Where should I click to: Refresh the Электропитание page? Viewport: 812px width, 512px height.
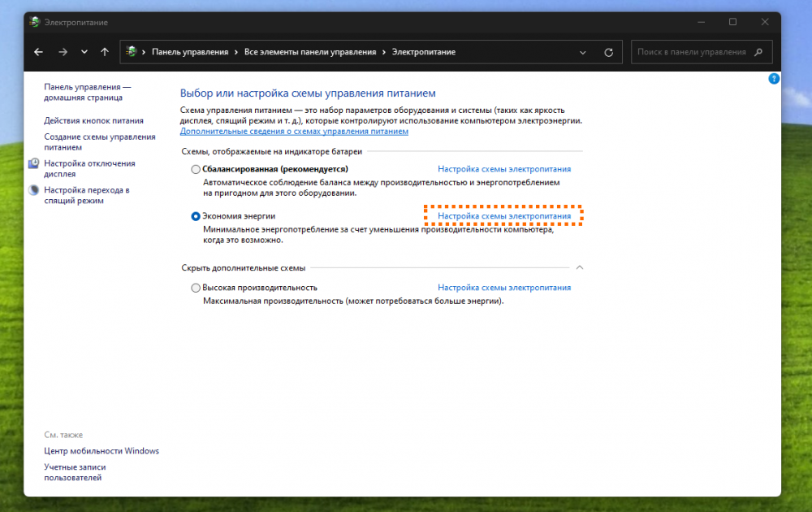coord(608,52)
